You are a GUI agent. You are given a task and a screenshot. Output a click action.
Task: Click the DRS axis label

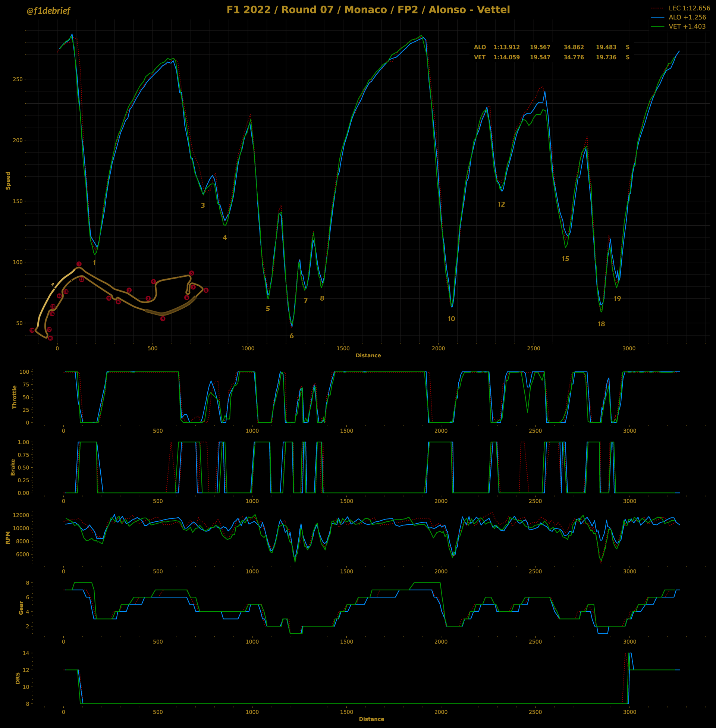click(x=18, y=678)
